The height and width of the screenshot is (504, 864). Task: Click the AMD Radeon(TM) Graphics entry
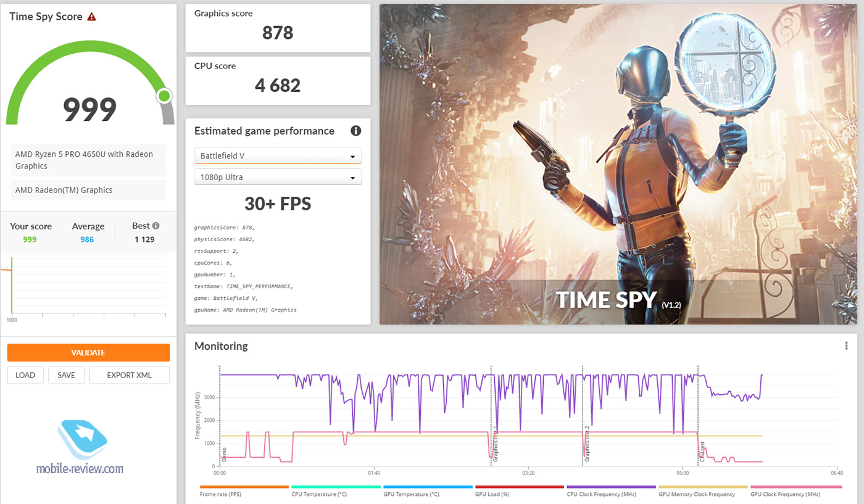[x=89, y=190]
